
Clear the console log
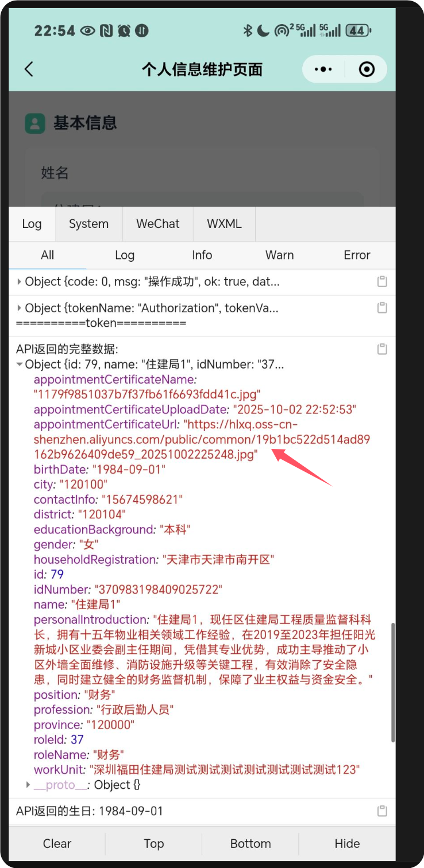coord(57,843)
